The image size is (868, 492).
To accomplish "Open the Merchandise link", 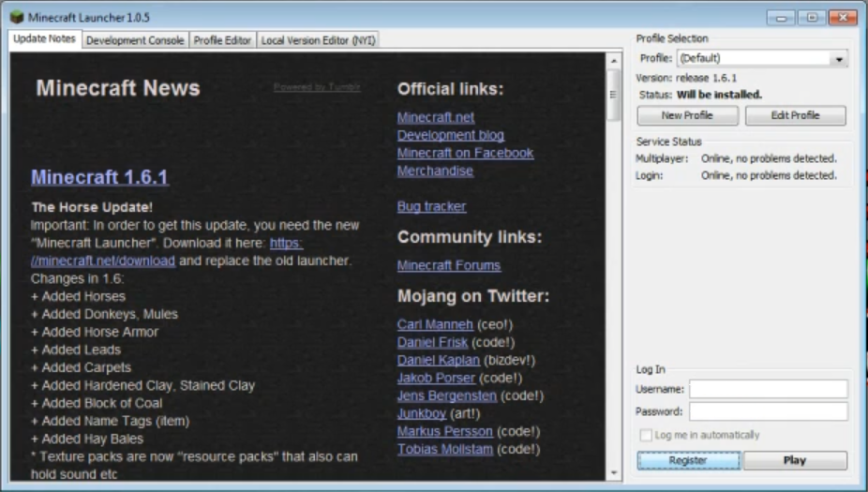I will pos(435,171).
